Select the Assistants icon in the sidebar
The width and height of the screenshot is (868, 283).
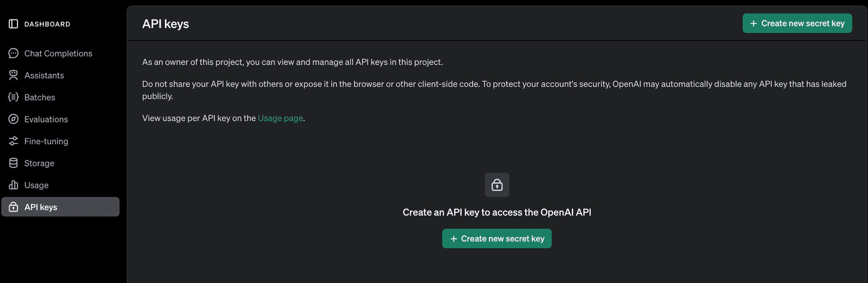(14, 75)
